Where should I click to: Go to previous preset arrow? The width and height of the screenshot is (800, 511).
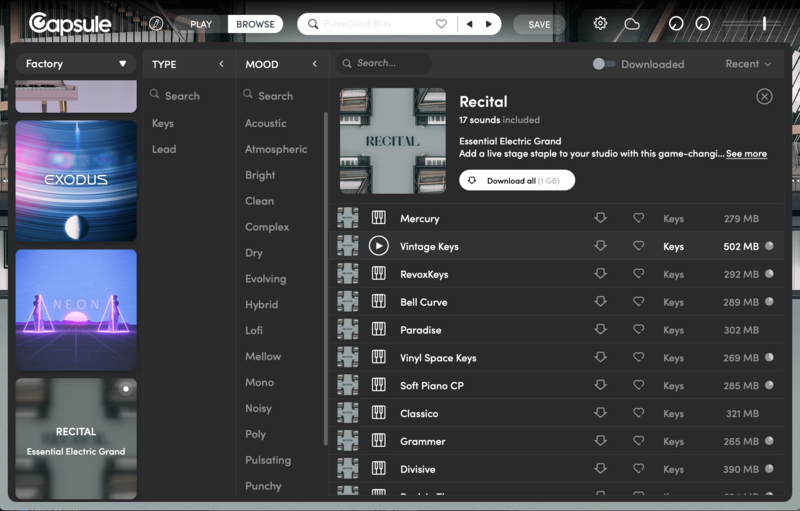pyautogui.click(x=469, y=23)
